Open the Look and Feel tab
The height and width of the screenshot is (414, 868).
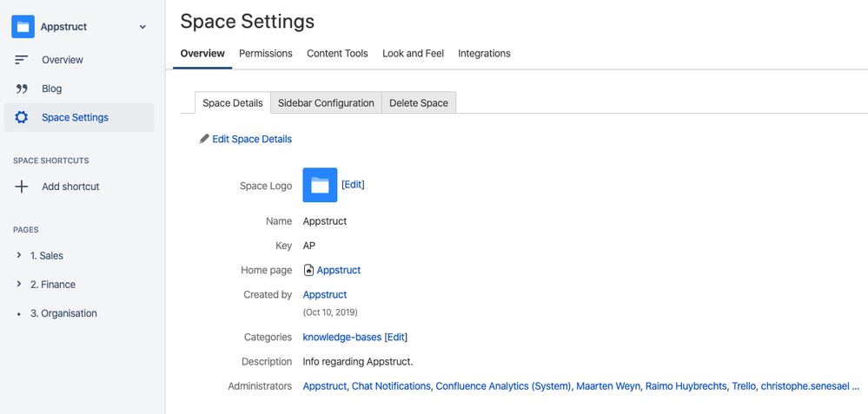(x=413, y=54)
